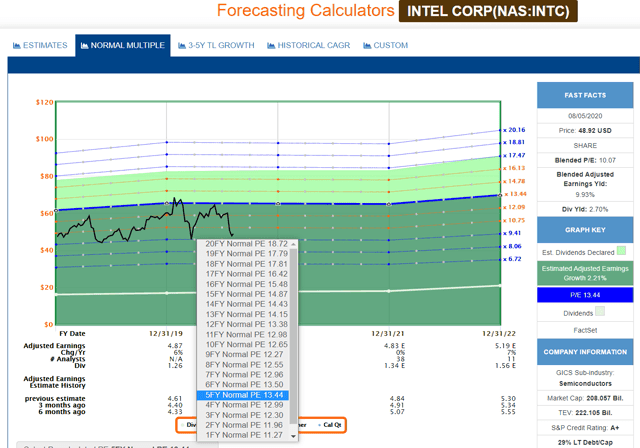Click the INTEL CORP(NAS:INTC) title badge

click(488, 11)
